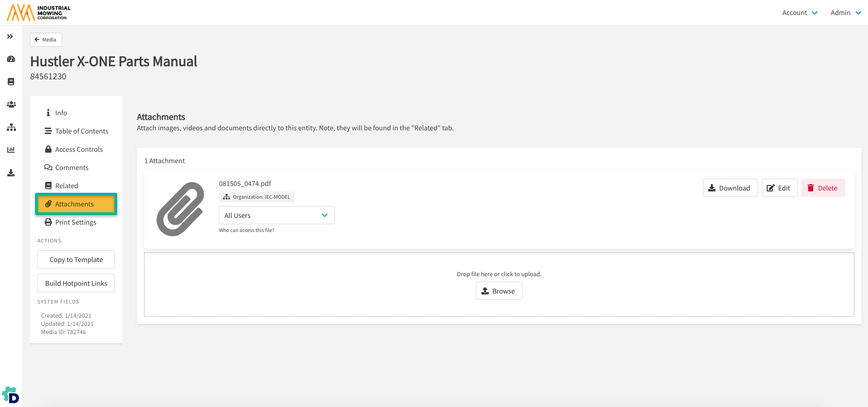Open the organization hierarchy icon in sidebar
This screenshot has width=868, height=407.
(11, 128)
